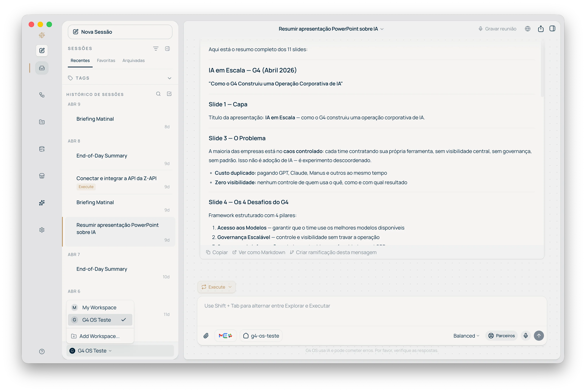Click the filter sessions icon
Screen dimensions: 586x392
point(156,48)
